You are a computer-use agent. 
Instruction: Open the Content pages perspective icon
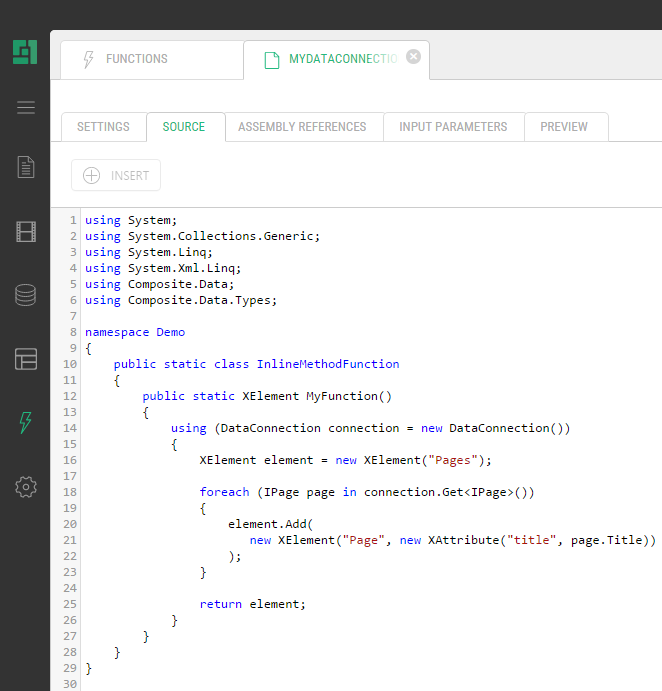[x=26, y=167]
